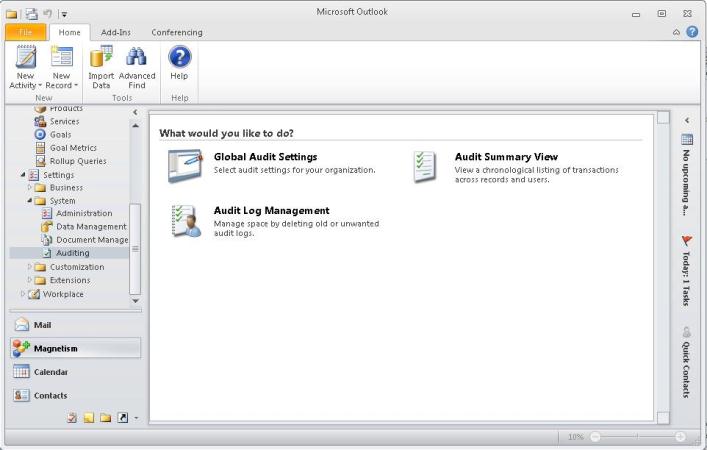Click the Audit Summary View icon
Screen dimensions: 707x450
coord(425,165)
